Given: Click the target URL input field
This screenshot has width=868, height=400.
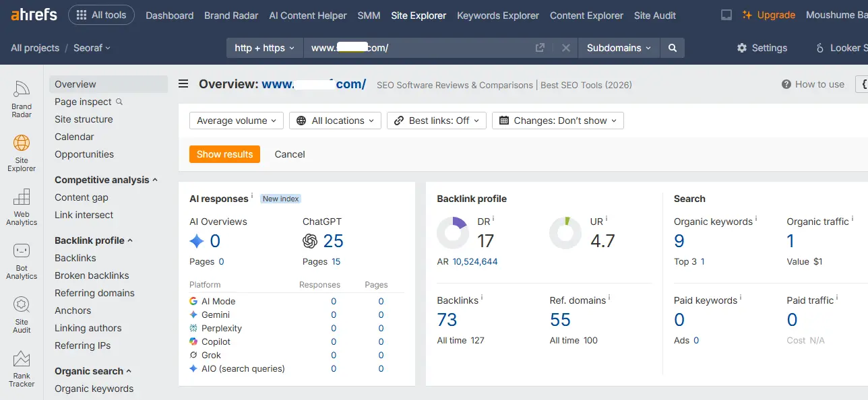Looking at the screenshot, I should (418, 48).
